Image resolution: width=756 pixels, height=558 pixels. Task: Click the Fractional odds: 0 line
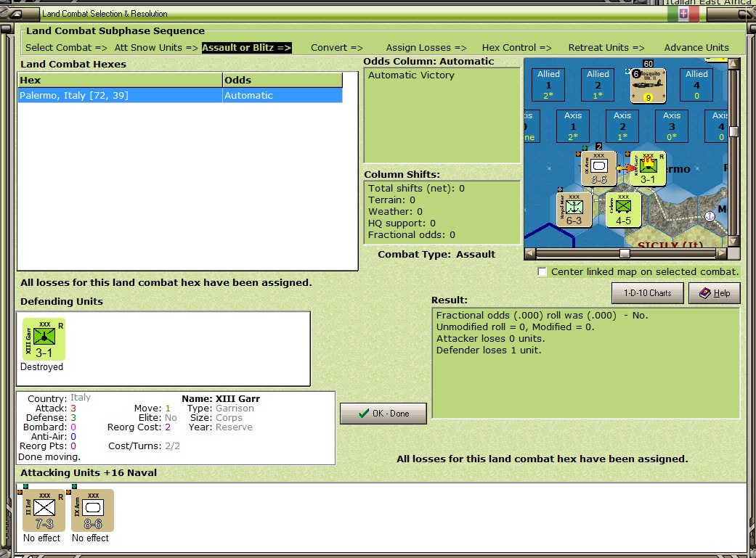411,234
